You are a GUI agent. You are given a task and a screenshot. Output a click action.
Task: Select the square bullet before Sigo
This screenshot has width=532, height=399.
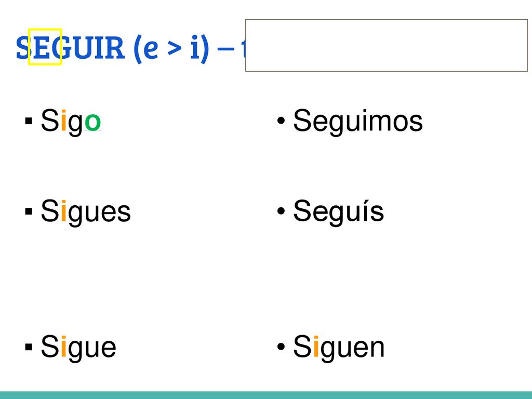pyautogui.click(x=29, y=121)
